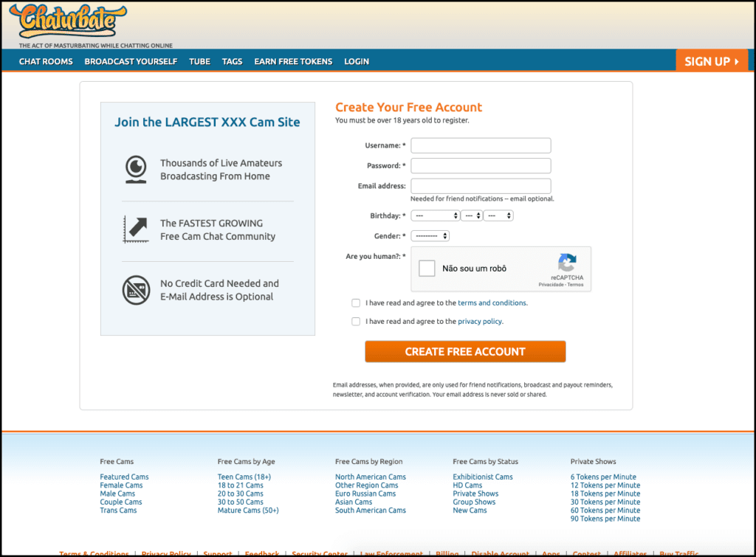This screenshot has width=756, height=557.
Task: Open the North American Cams link
Action: 371,477
